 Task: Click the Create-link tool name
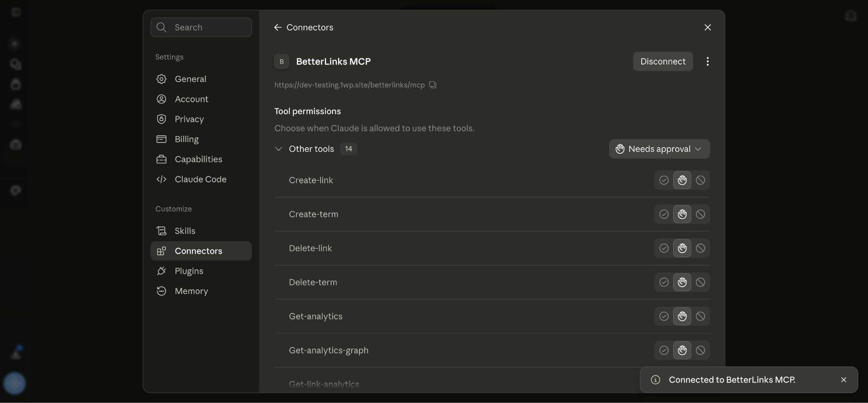tap(311, 180)
